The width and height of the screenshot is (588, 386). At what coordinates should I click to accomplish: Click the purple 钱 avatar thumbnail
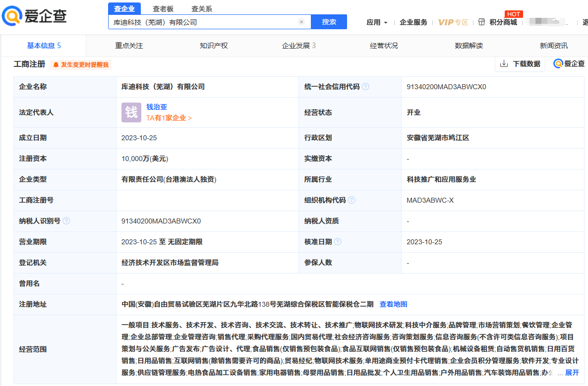coord(131,112)
